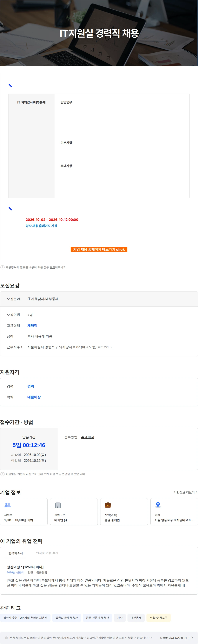Click the gray circle icon before the copyright notice
Viewport: 198px width, 644px height.
click(x=6, y=638)
